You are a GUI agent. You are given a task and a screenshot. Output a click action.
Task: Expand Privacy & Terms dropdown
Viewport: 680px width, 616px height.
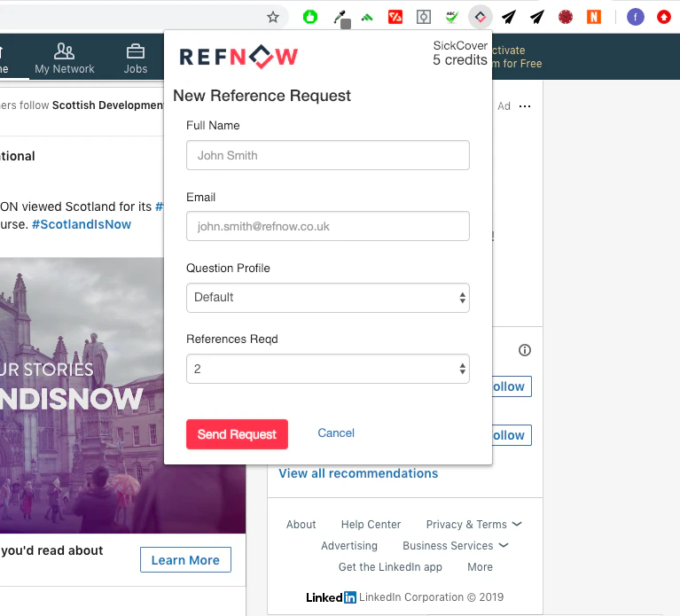(x=474, y=525)
